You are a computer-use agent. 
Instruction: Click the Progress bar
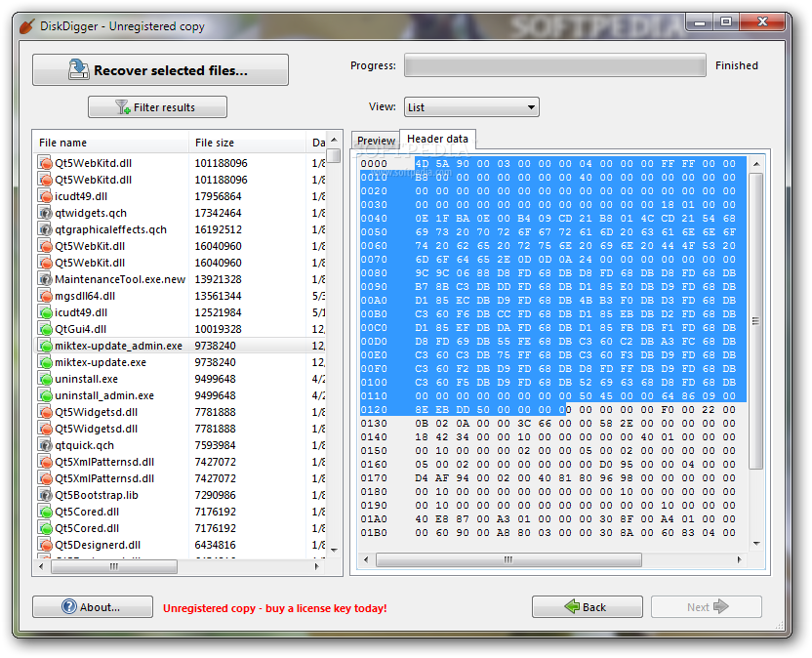coord(555,65)
